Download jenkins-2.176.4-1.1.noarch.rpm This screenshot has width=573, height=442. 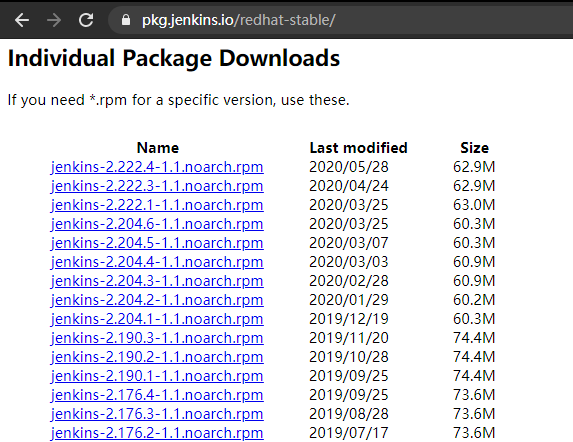157,395
